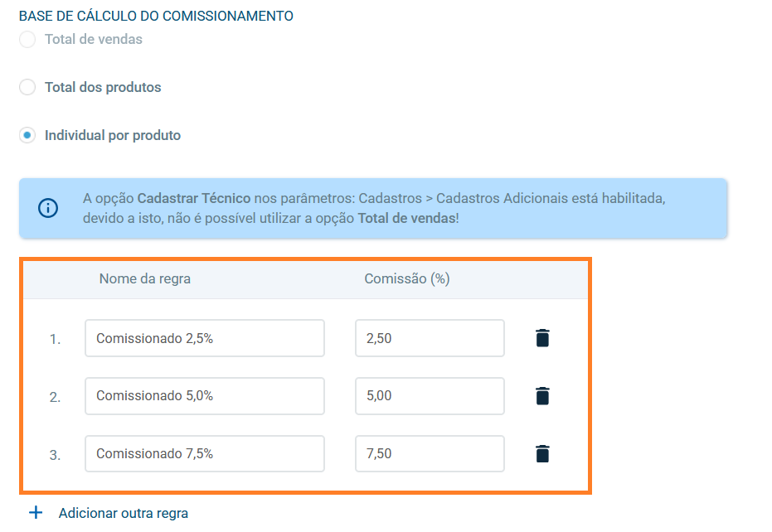Focus the 5,00 commission input
The image size is (772, 532).
tap(430, 396)
